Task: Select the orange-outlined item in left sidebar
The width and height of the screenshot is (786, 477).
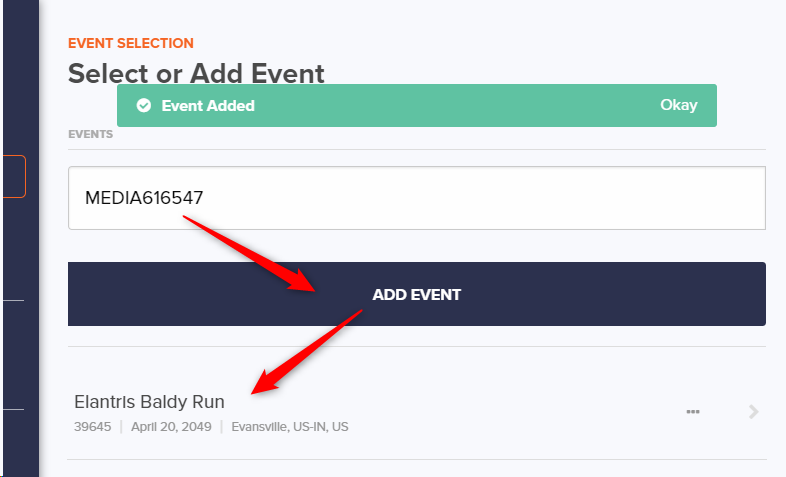Action: tap(12, 176)
